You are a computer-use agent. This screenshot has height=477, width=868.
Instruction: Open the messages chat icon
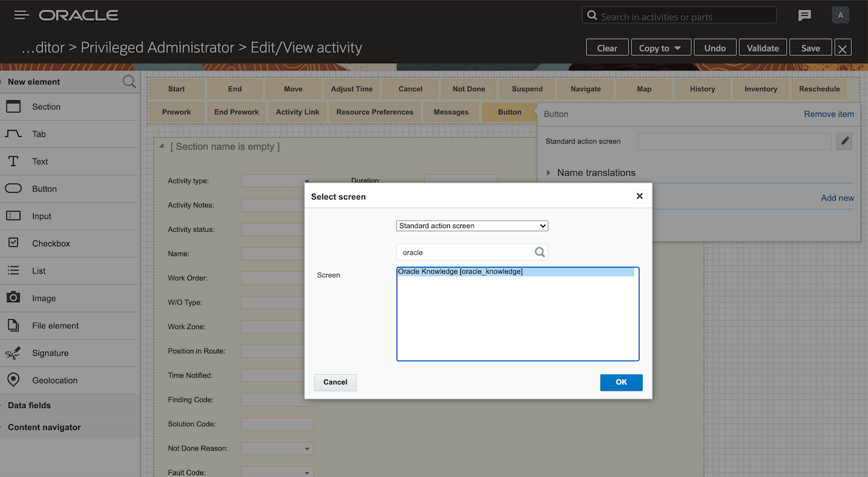[804, 16]
